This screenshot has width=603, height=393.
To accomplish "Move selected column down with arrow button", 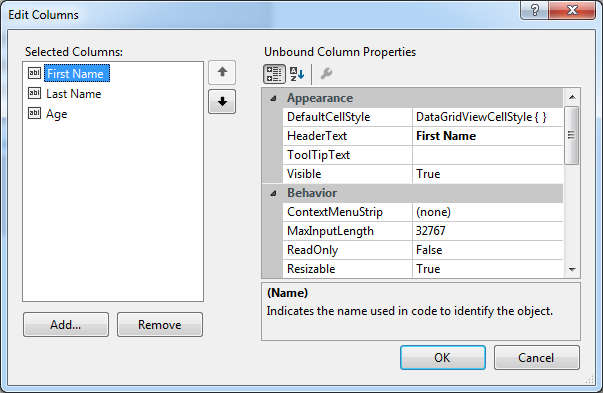I will tap(222, 102).
